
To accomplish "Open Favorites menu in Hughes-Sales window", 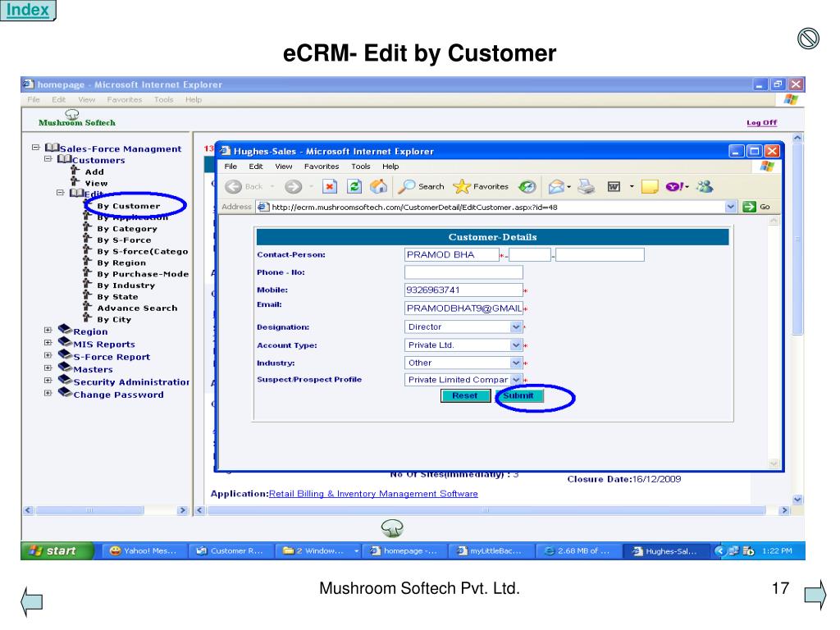I will click(322, 167).
